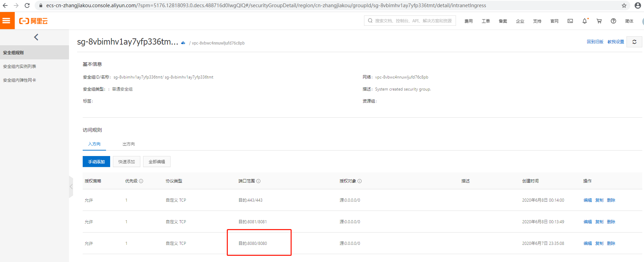Click the 手动添加 button
The width and height of the screenshot is (644, 262).
click(96, 162)
